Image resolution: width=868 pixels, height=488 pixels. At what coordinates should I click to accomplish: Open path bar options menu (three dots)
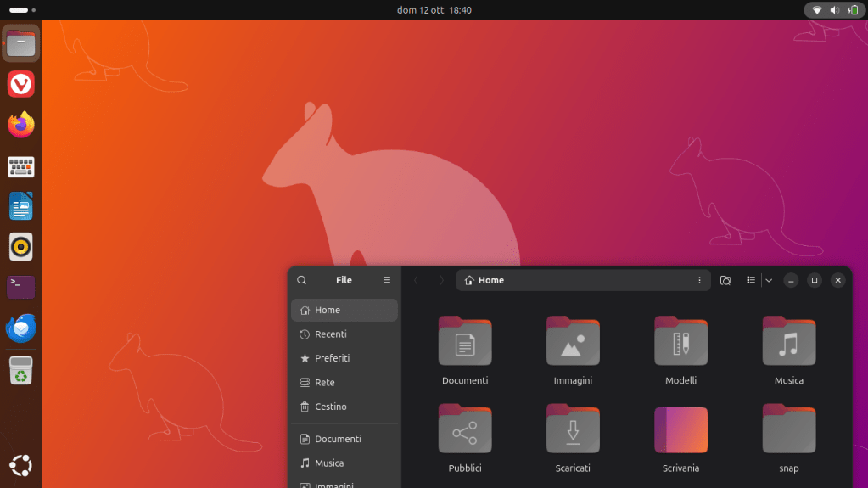(x=699, y=280)
